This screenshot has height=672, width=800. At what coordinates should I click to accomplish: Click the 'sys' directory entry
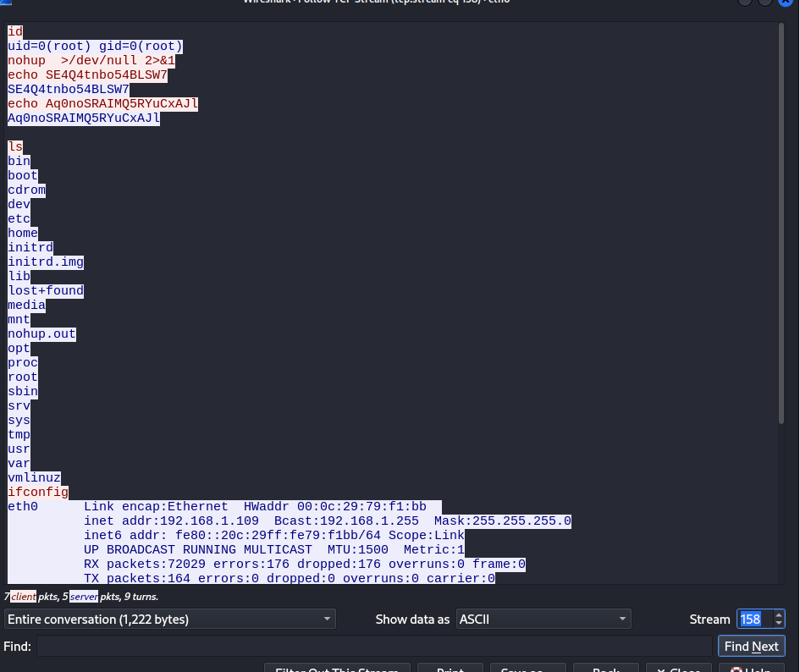tap(19, 420)
